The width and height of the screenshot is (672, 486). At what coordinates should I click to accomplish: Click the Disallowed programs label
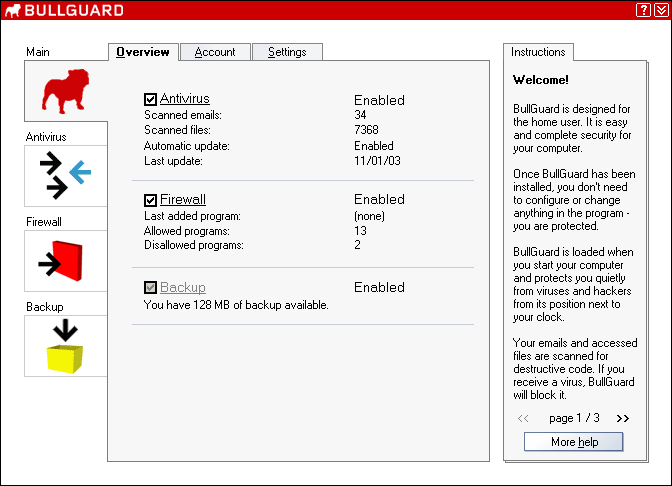click(x=194, y=245)
